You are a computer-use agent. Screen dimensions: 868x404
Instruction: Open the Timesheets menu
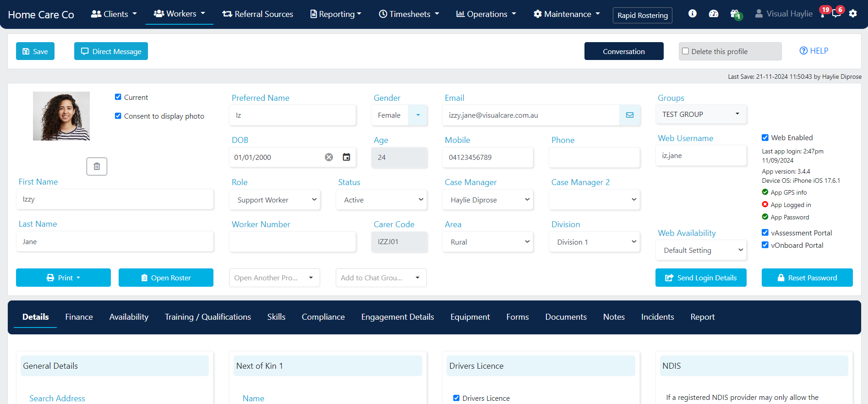(409, 14)
